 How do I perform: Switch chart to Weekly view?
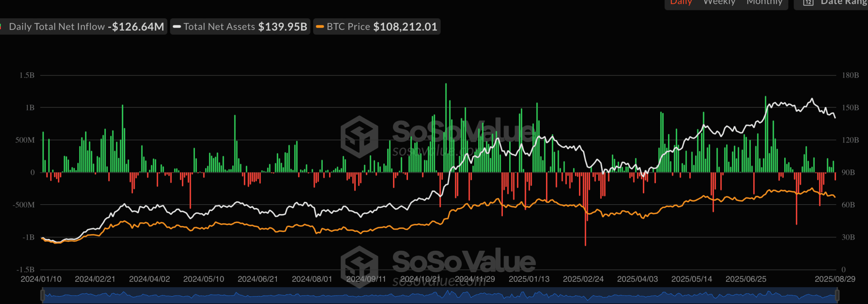719,2
